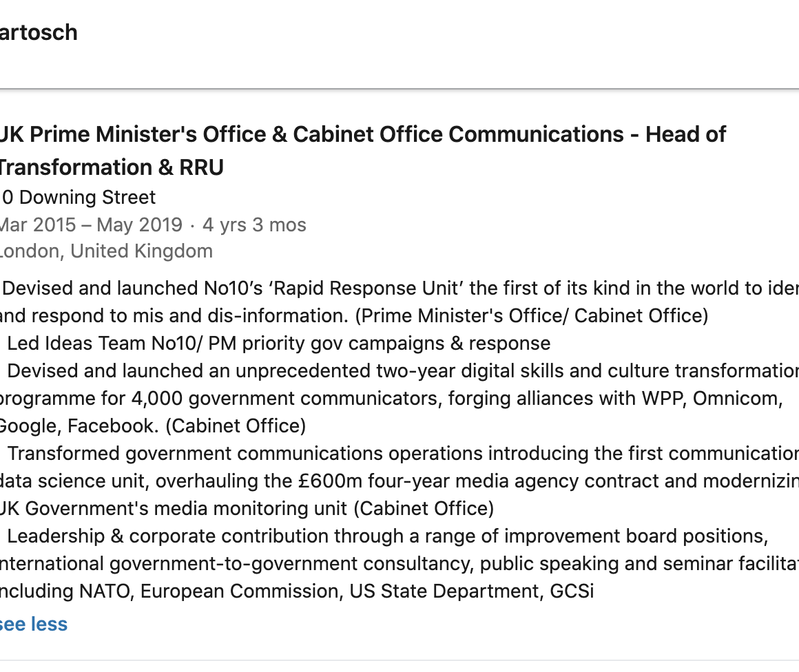The height and width of the screenshot is (672, 799).
Task: Click the 'Transformation & RRU' title line
Action: [112, 167]
